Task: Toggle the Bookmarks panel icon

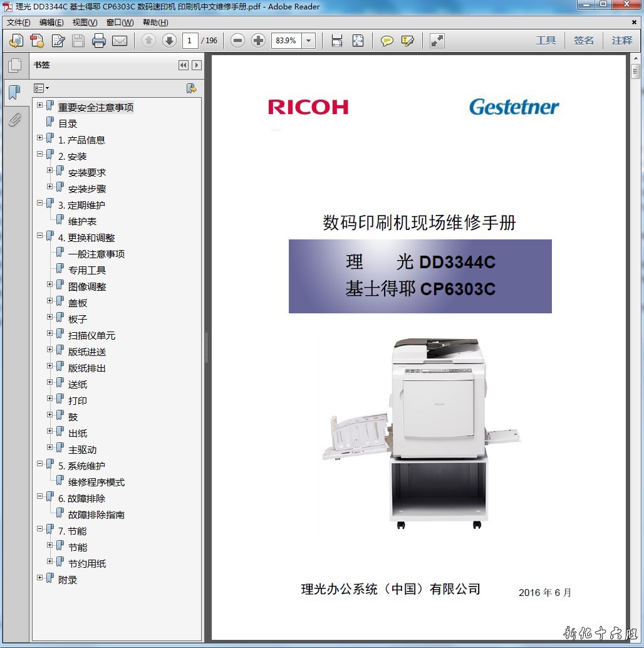Action: point(14,93)
